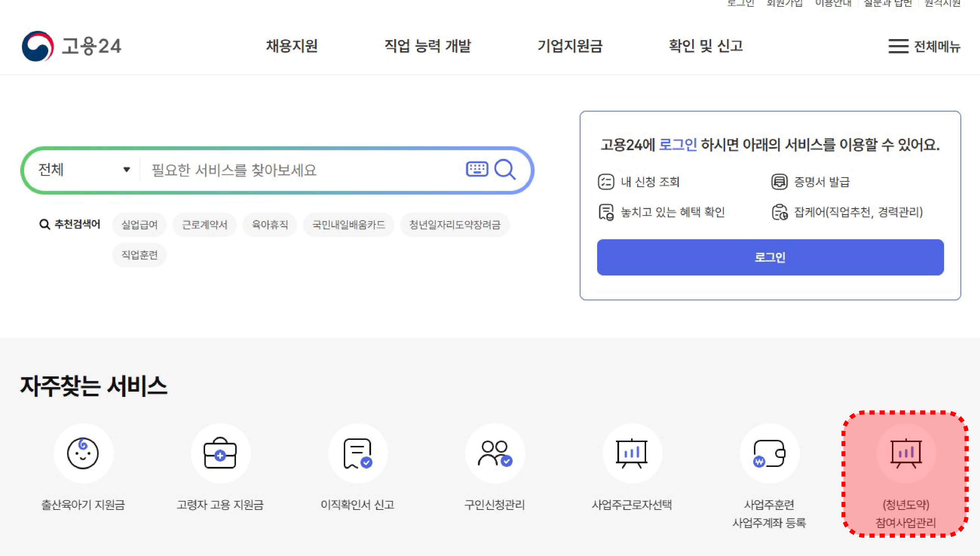Click the 고용24 logo

[71, 46]
